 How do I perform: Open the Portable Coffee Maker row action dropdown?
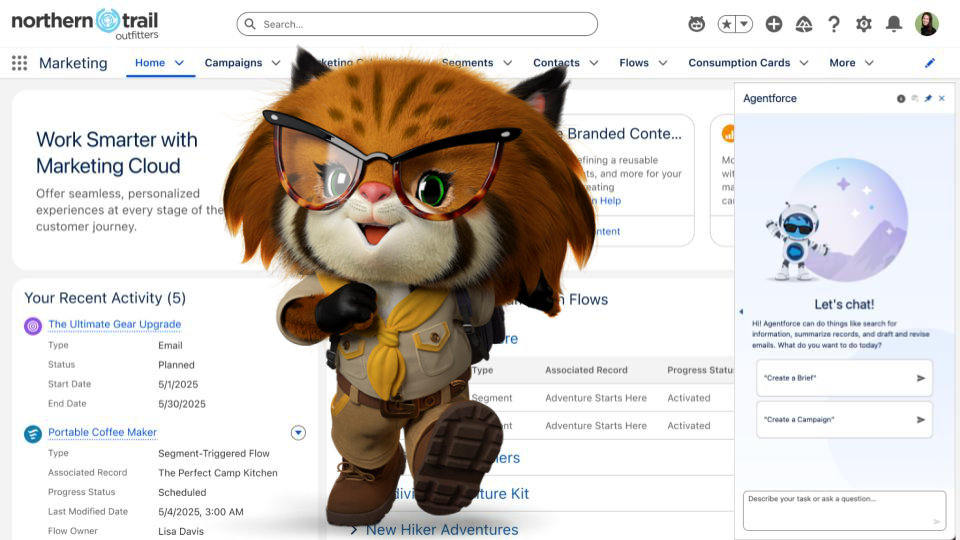click(298, 433)
